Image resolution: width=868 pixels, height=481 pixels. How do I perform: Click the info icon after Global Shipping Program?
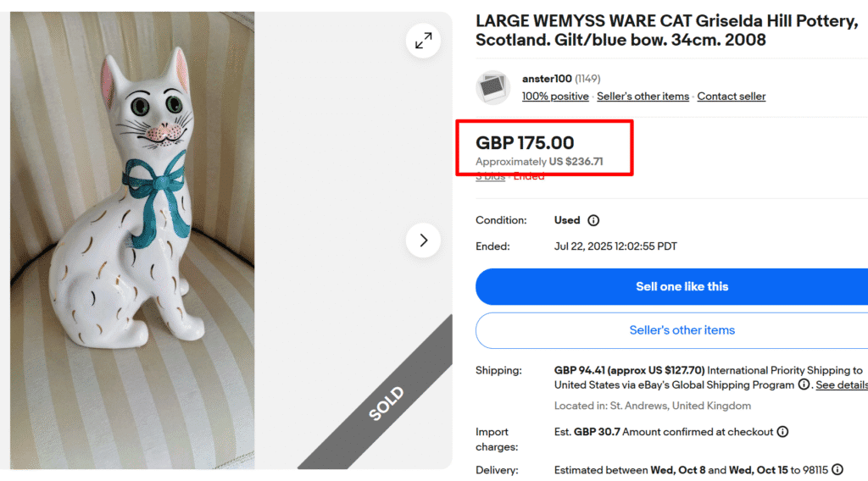(803, 384)
